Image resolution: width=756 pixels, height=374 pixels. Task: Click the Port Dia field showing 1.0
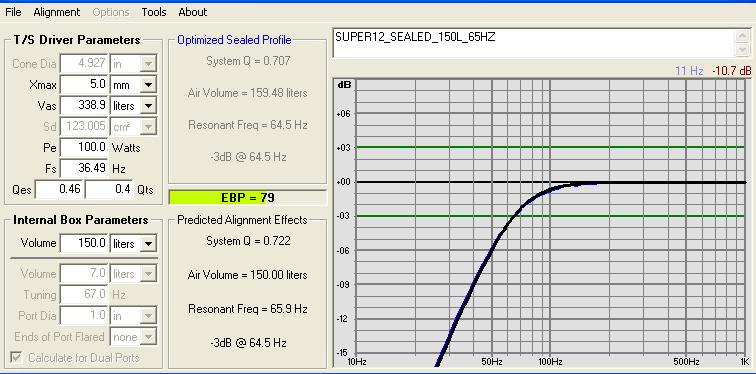click(84, 316)
